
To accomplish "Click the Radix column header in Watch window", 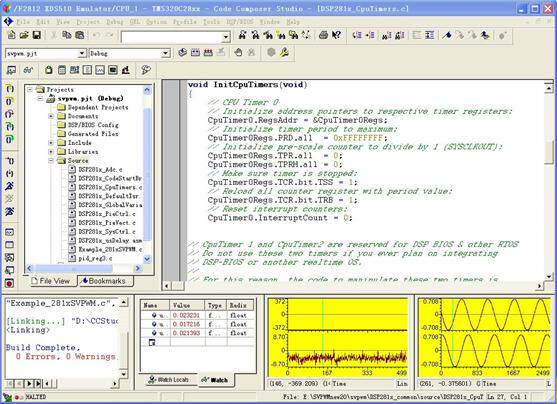I will coord(240,306).
